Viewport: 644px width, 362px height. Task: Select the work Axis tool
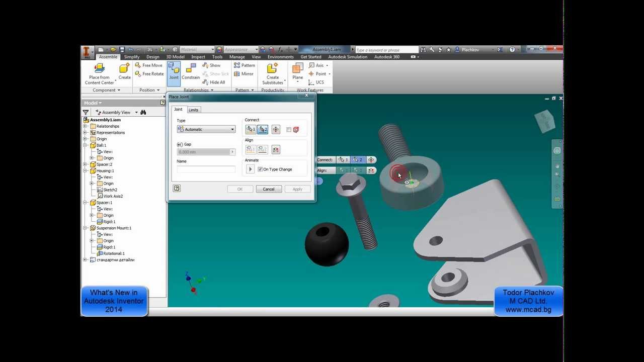318,65
